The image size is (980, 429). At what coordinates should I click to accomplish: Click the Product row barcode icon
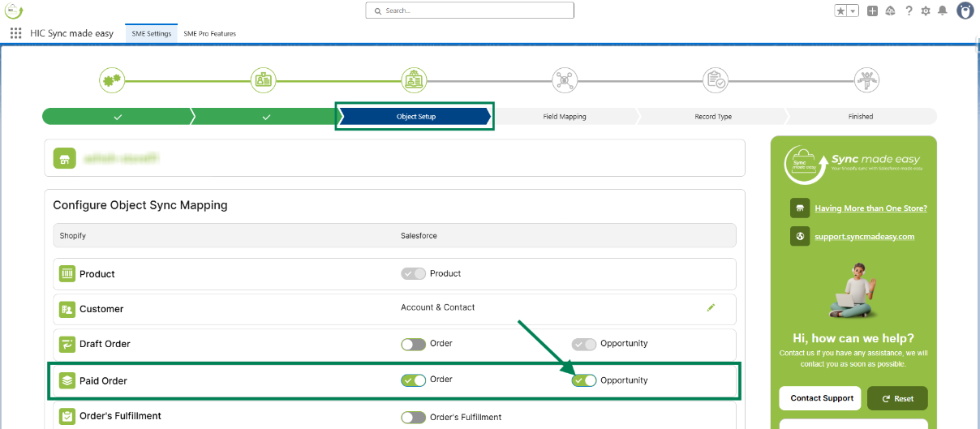67,274
